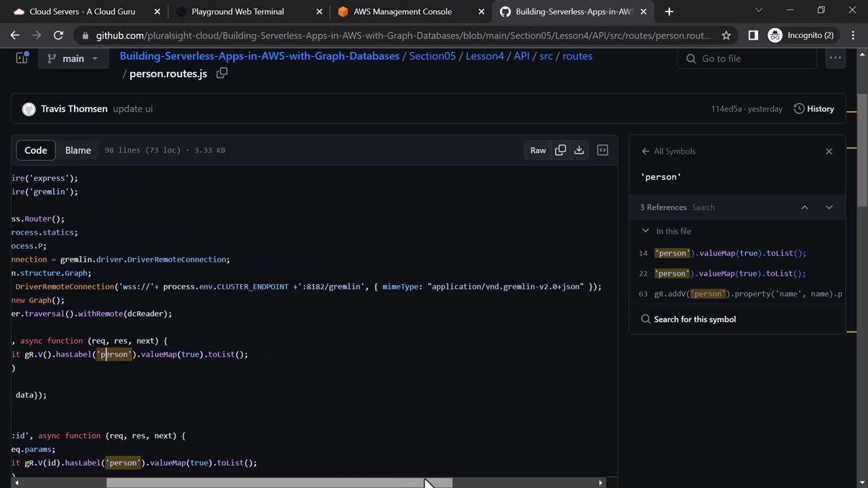Click the Go to file search field
868x488 pixels.
click(x=746, y=59)
